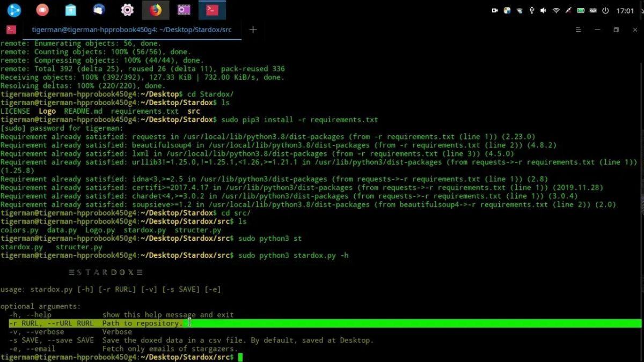Open the Wi-Fi network tray icon
The width and height of the screenshot is (644, 362).
click(x=557, y=10)
